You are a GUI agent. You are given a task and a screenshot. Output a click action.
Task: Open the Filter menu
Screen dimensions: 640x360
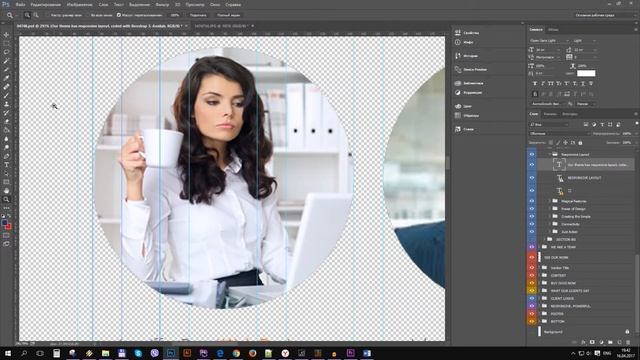[162, 4]
